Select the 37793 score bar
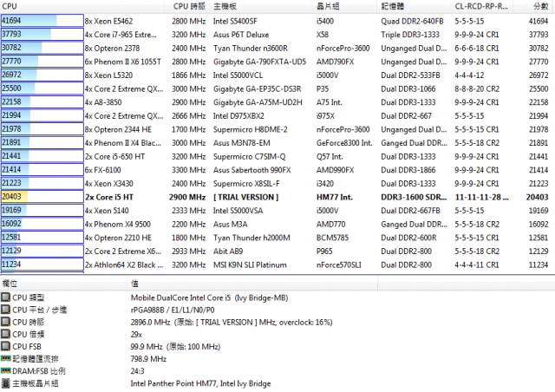Viewport: 555px width, 392px height. (x=42, y=35)
